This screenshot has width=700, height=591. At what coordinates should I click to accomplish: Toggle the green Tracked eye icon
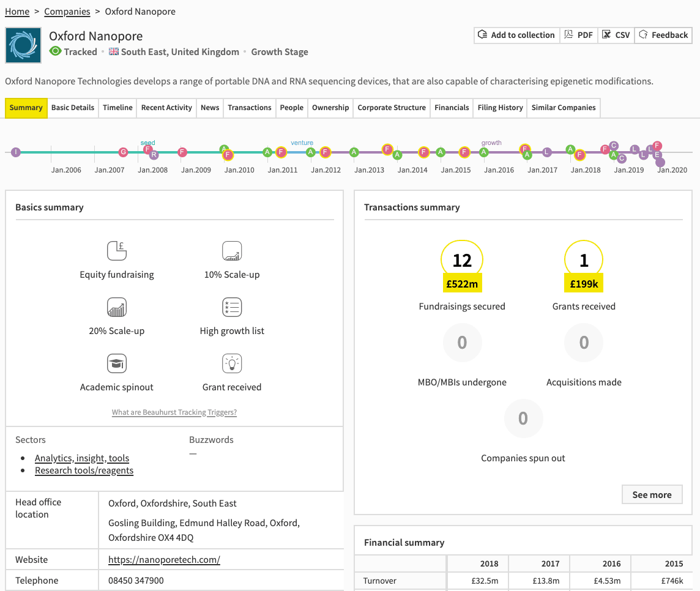click(x=55, y=51)
